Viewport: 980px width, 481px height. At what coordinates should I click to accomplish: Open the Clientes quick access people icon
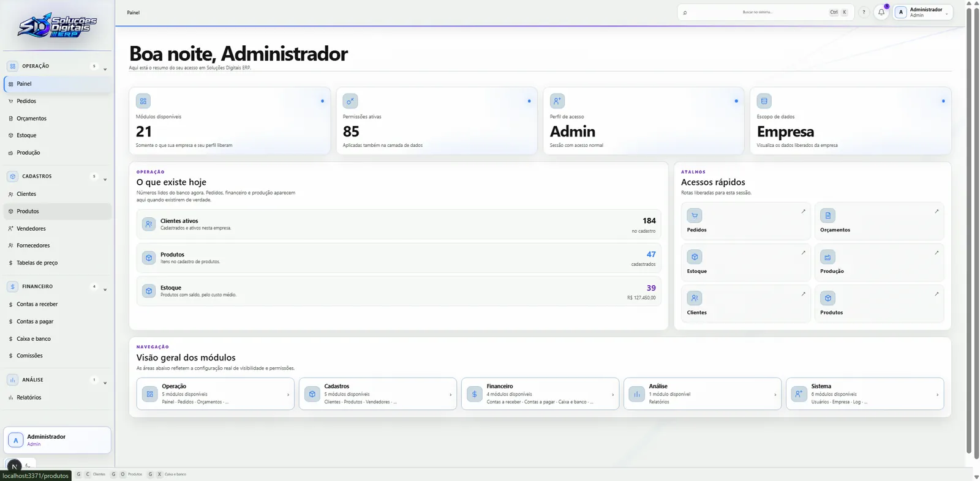pyautogui.click(x=695, y=298)
